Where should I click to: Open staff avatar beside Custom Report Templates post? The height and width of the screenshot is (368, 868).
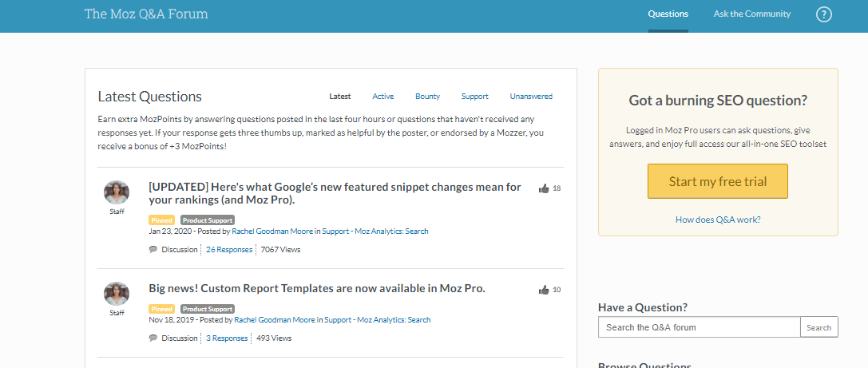pyautogui.click(x=117, y=295)
